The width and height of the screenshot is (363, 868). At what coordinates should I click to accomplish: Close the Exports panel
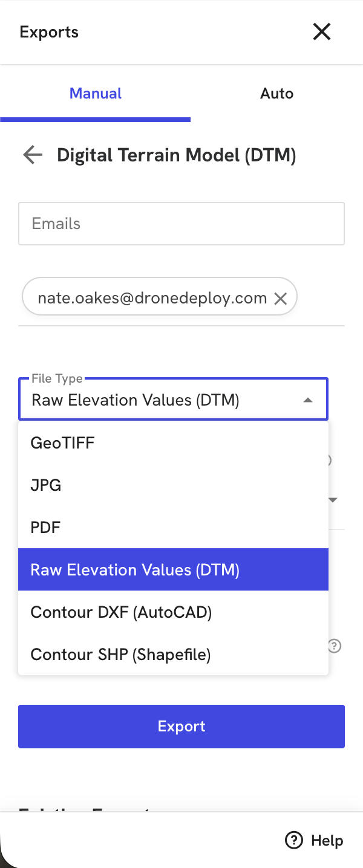(321, 32)
